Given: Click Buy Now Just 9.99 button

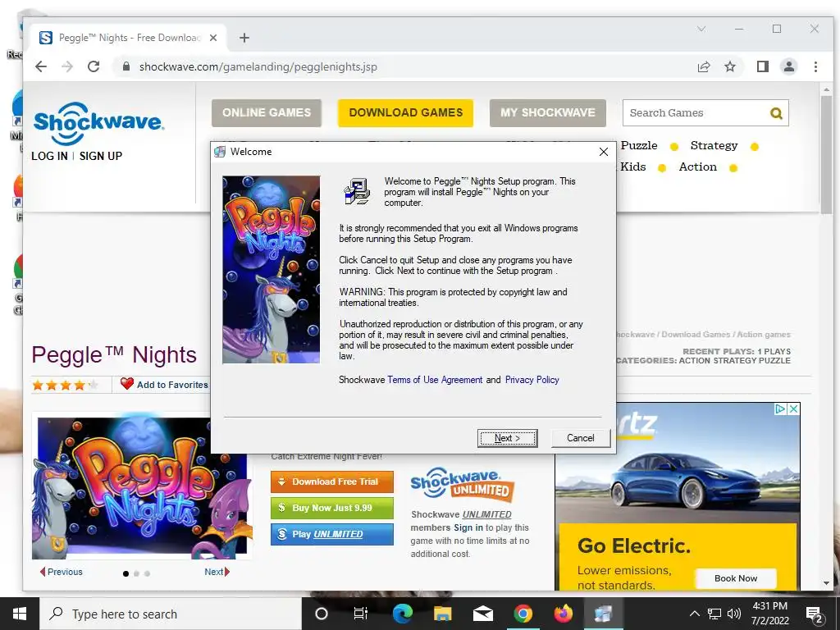Looking at the screenshot, I should 331,508.
